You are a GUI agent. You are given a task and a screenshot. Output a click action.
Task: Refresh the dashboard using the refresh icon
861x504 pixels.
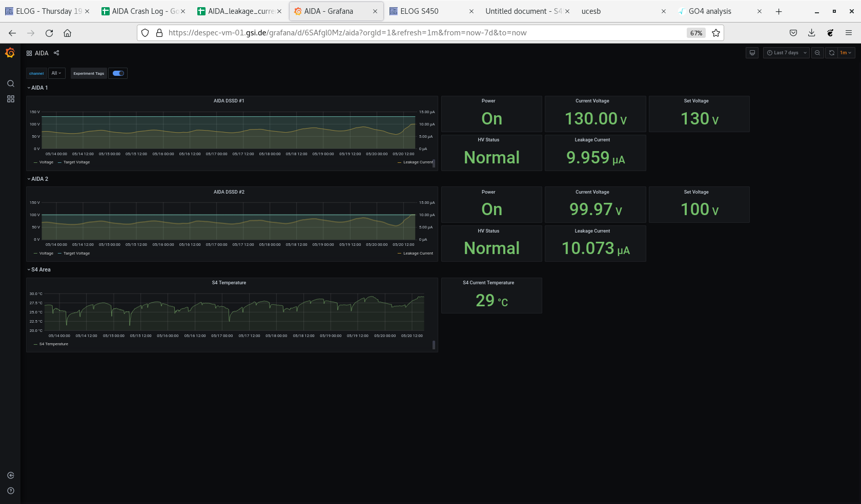click(x=831, y=53)
